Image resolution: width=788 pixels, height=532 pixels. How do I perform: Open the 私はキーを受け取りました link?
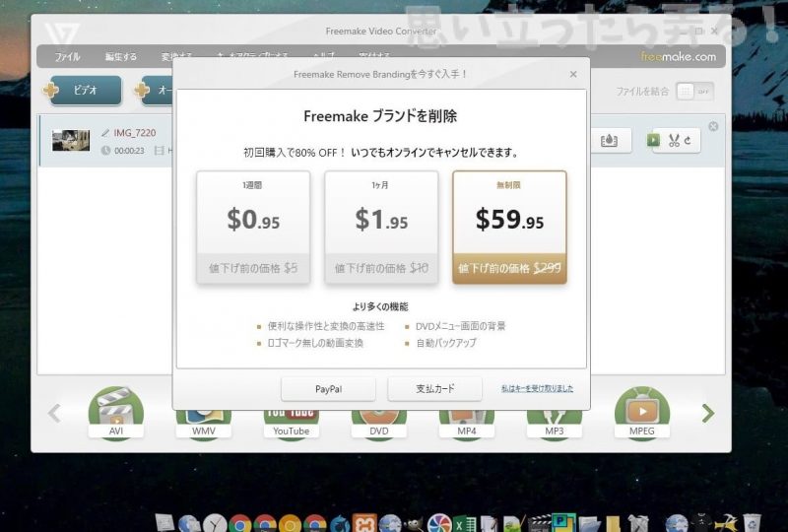(x=537, y=389)
